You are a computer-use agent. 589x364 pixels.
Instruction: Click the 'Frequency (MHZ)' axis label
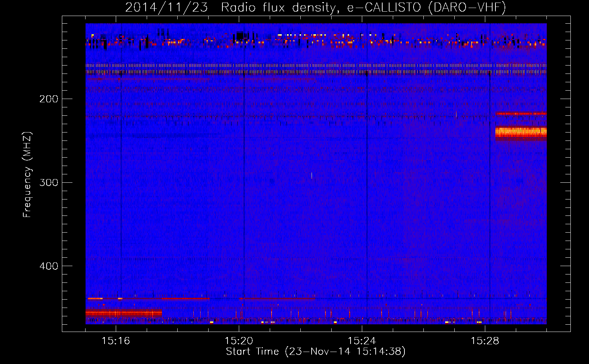coord(27,175)
